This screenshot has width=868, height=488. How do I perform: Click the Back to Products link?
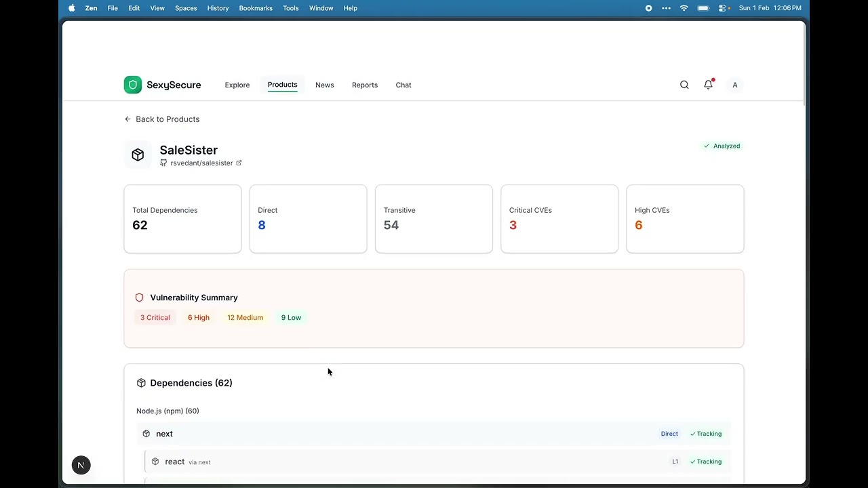tap(162, 119)
